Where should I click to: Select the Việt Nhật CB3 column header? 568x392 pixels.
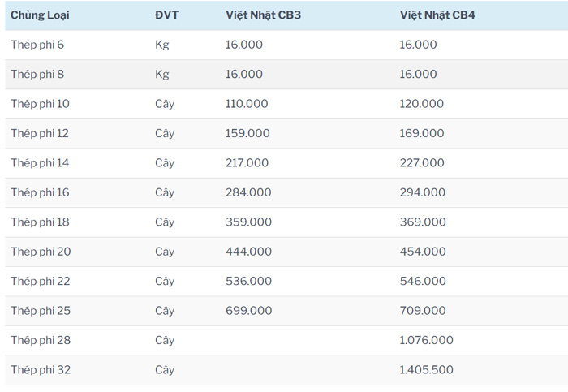tap(263, 15)
